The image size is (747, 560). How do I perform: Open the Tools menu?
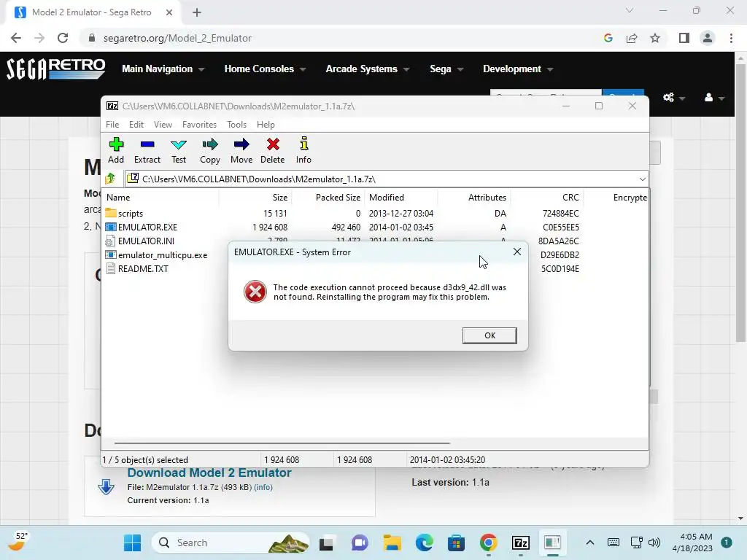tap(237, 124)
